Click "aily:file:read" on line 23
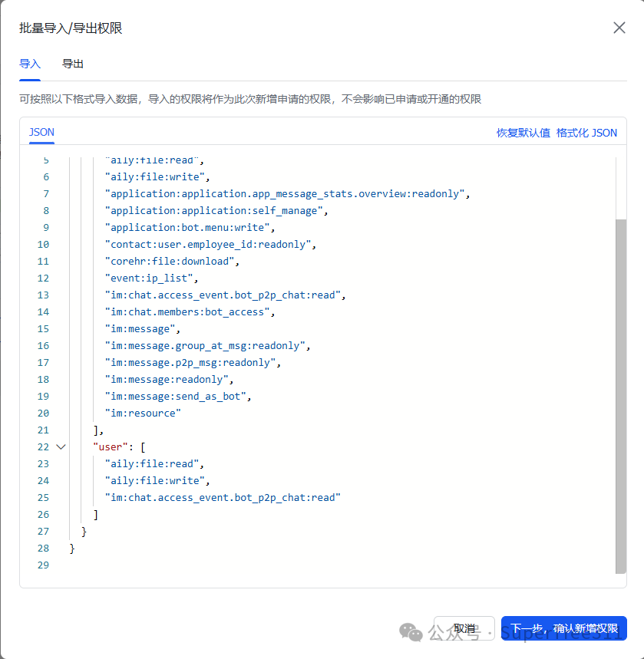This screenshot has width=644, height=659. [x=152, y=464]
